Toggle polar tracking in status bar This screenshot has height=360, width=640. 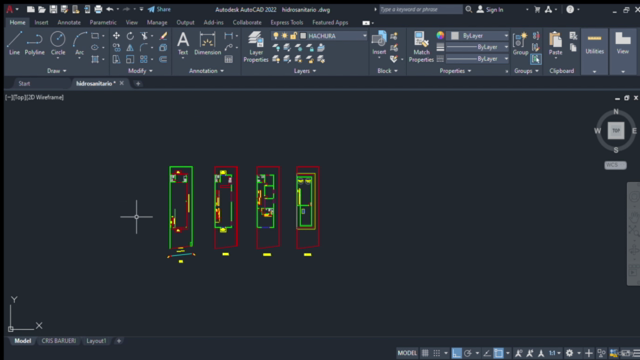(x=468, y=353)
